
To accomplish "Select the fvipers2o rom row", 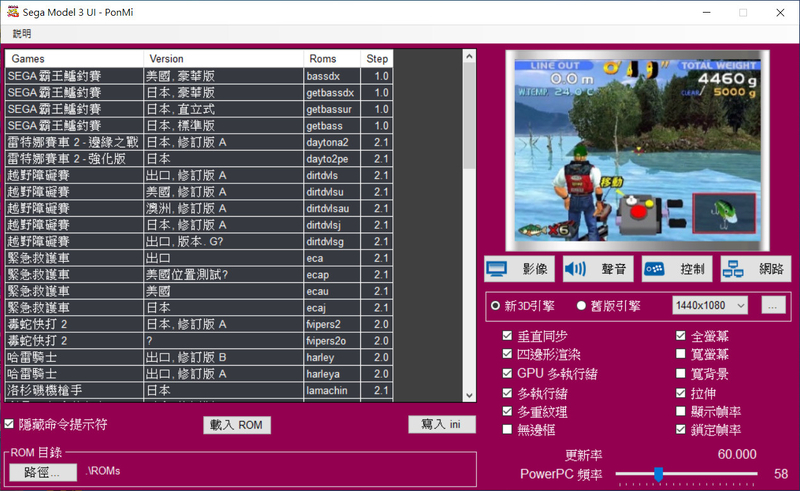I will (x=199, y=340).
